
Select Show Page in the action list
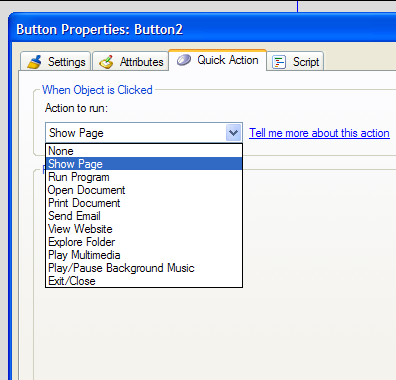(x=144, y=164)
